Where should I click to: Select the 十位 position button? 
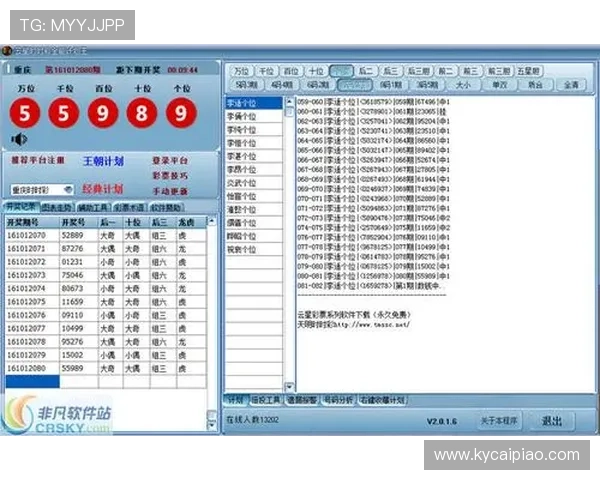coord(316,71)
